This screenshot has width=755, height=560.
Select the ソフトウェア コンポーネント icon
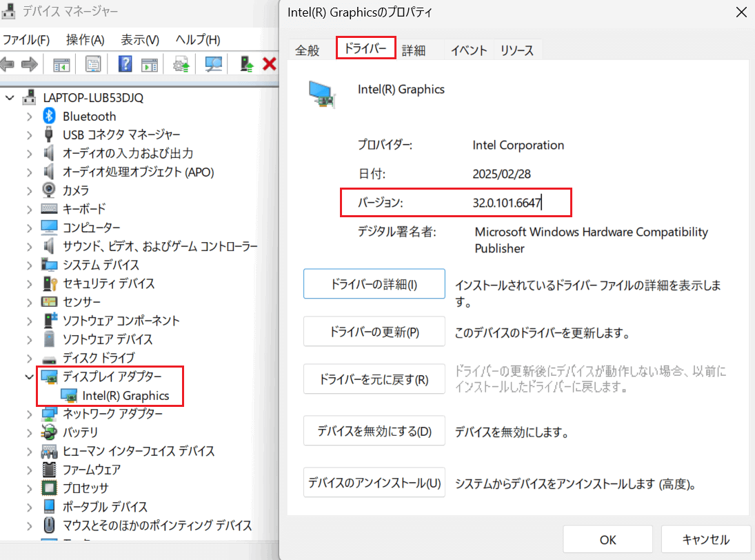[x=50, y=320]
